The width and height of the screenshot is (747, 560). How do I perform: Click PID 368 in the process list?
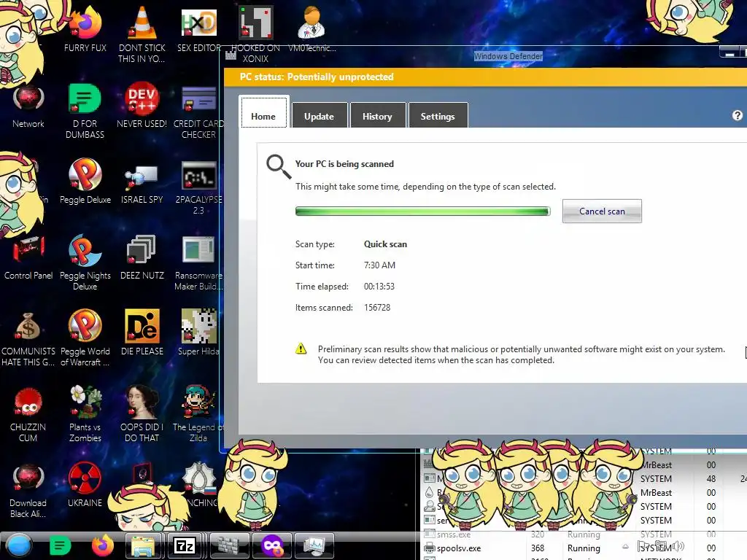(538, 548)
